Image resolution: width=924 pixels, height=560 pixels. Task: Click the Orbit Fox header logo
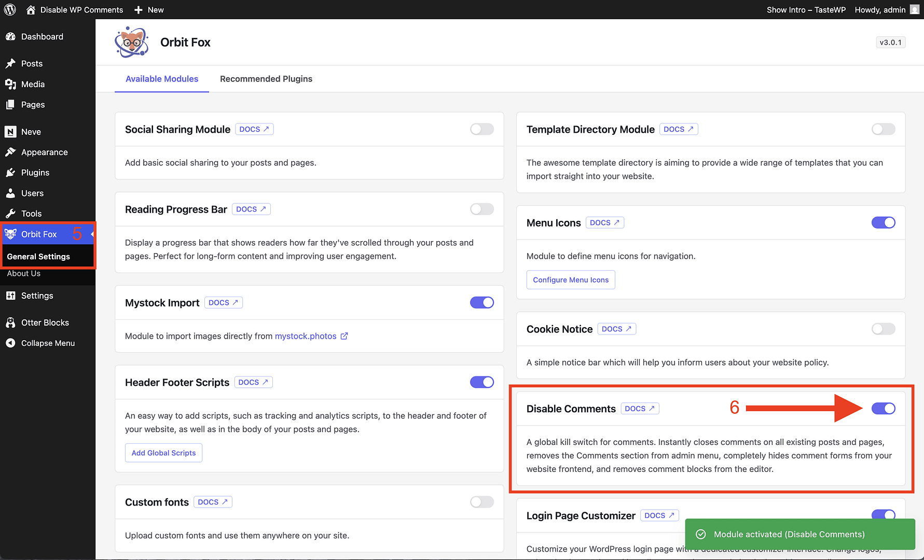click(x=132, y=42)
